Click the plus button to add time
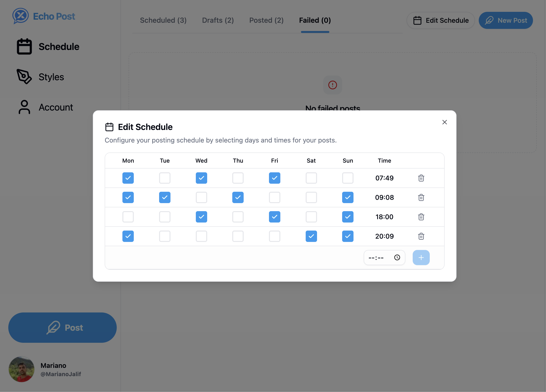 click(x=421, y=258)
